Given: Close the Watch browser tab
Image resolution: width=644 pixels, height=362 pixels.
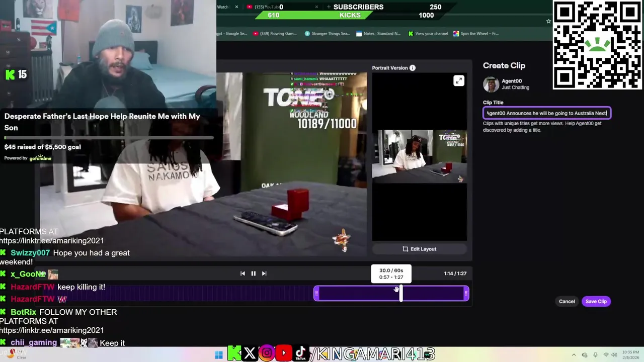Looking at the screenshot, I should point(236,7).
